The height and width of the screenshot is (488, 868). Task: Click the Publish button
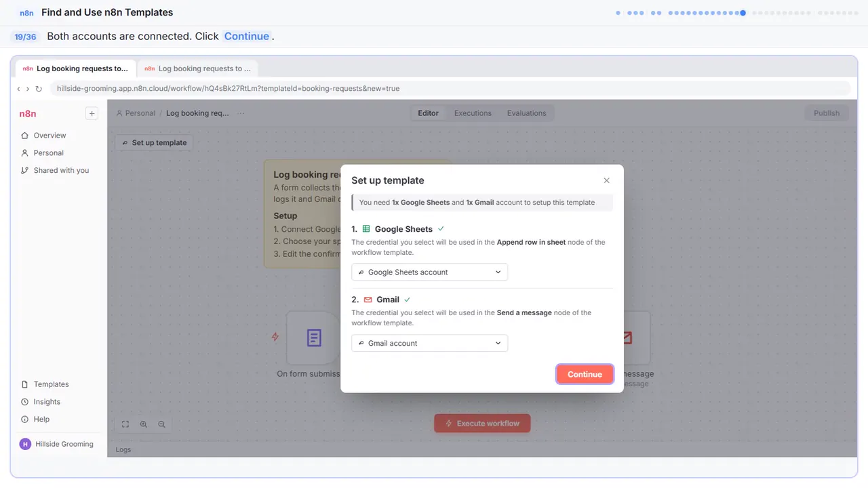(827, 113)
